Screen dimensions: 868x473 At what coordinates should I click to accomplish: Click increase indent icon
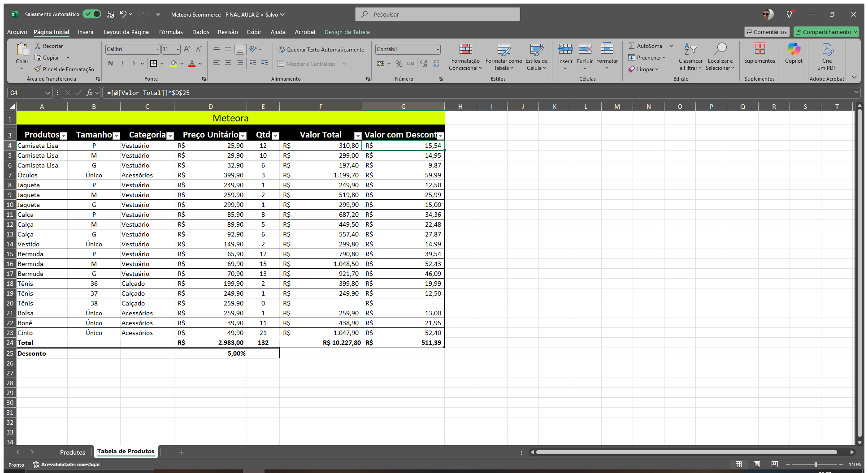pos(265,64)
